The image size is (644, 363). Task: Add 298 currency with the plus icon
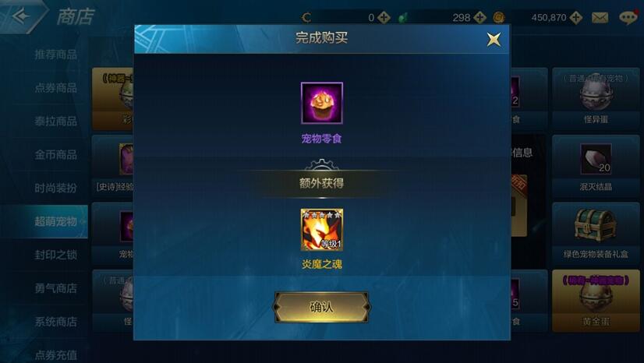coord(479,18)
